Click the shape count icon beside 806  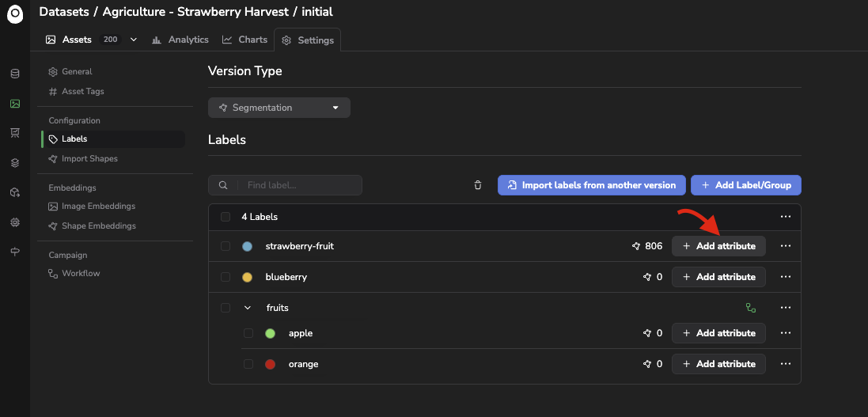click(x=636, y=246)
